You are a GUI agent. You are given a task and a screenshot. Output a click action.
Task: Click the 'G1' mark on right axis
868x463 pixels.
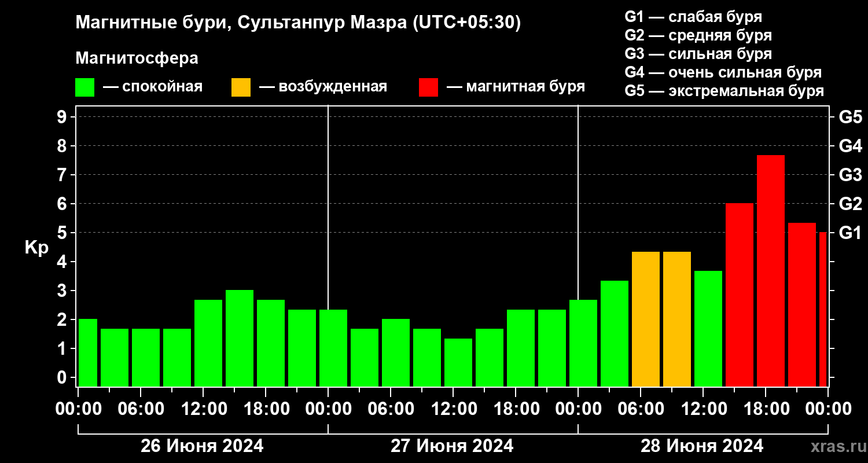click(x=850, y=233)
